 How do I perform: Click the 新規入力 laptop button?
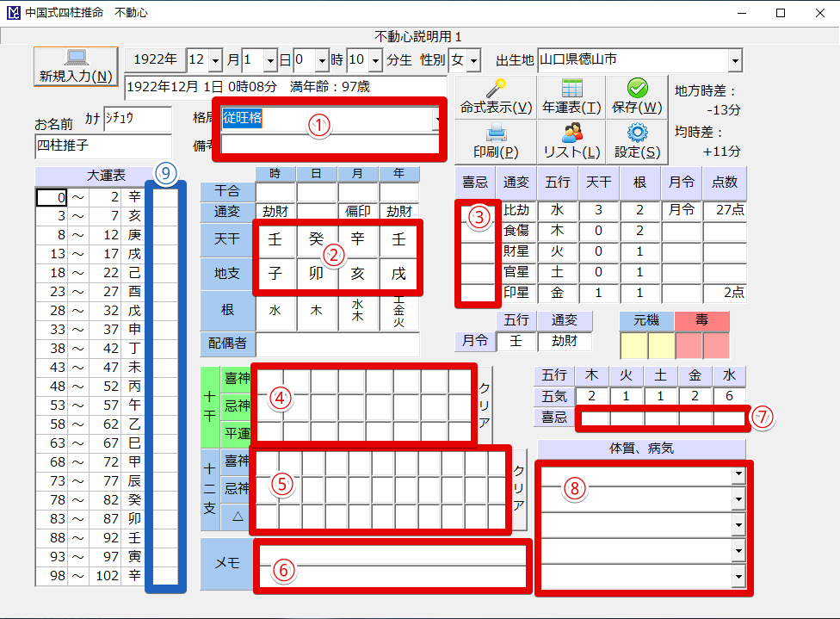click(x=75, y=66)
